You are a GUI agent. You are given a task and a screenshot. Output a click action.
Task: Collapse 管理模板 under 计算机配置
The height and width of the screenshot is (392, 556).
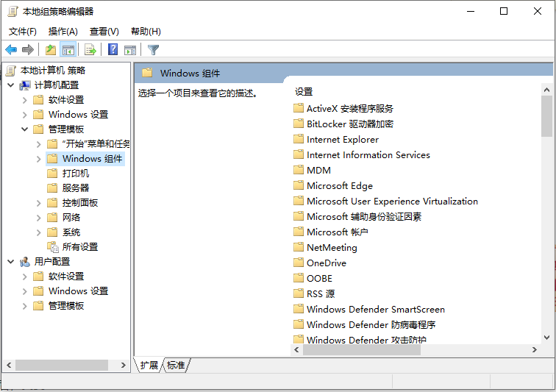(x=24, y=129)
